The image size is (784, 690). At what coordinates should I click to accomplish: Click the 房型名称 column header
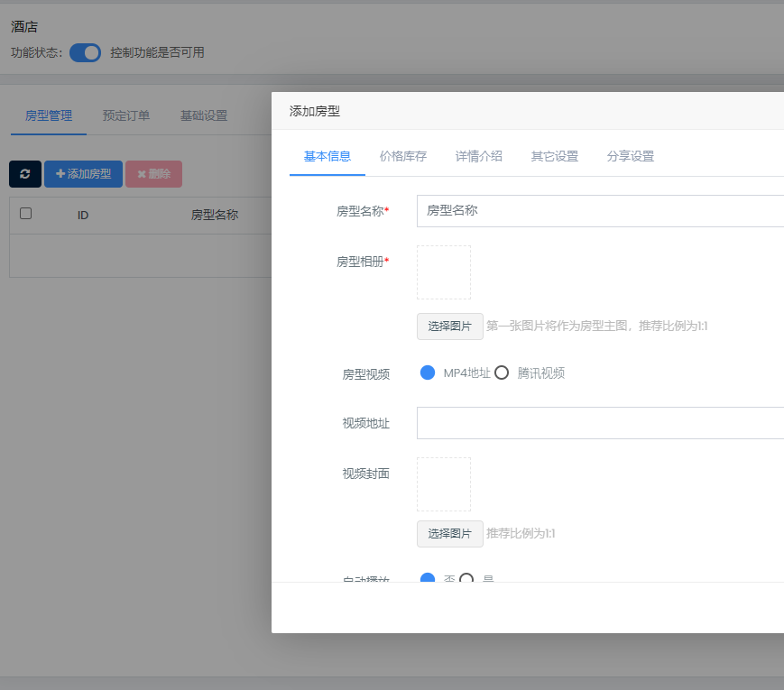click(x=215, y=215)
